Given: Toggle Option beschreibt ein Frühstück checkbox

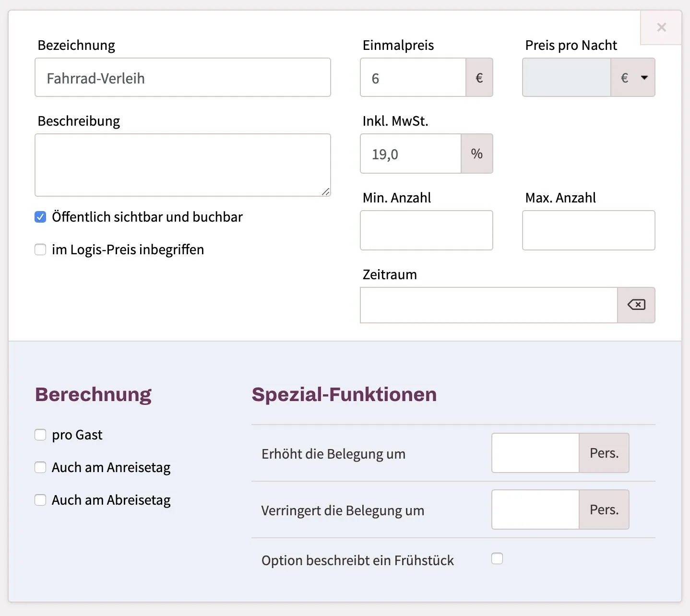Looking at the screenshot, I should pyautogui.click(x=497, y=558).
